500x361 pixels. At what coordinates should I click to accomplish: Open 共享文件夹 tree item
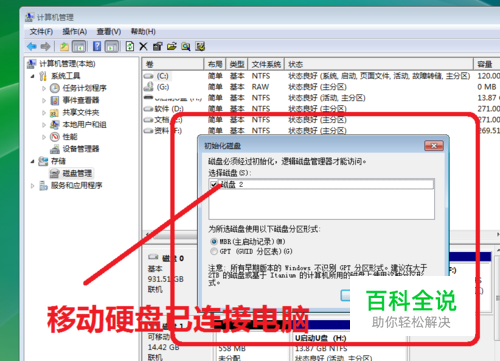pos(81,113)
